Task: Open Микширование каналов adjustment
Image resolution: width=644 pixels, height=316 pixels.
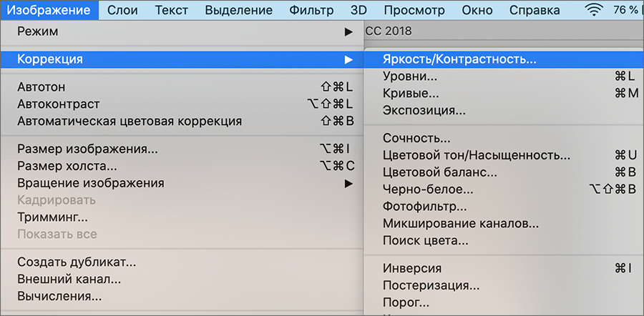Action: pos(504,224)
